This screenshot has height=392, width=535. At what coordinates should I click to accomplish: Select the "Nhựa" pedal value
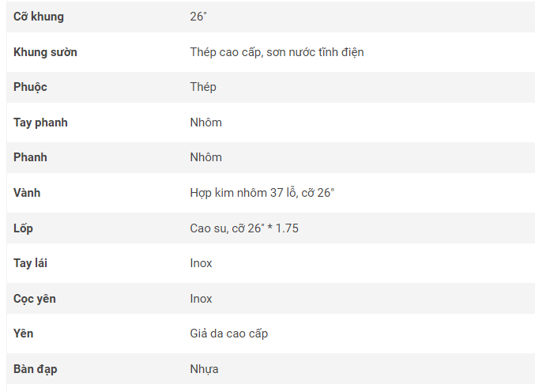click(205, 369)
